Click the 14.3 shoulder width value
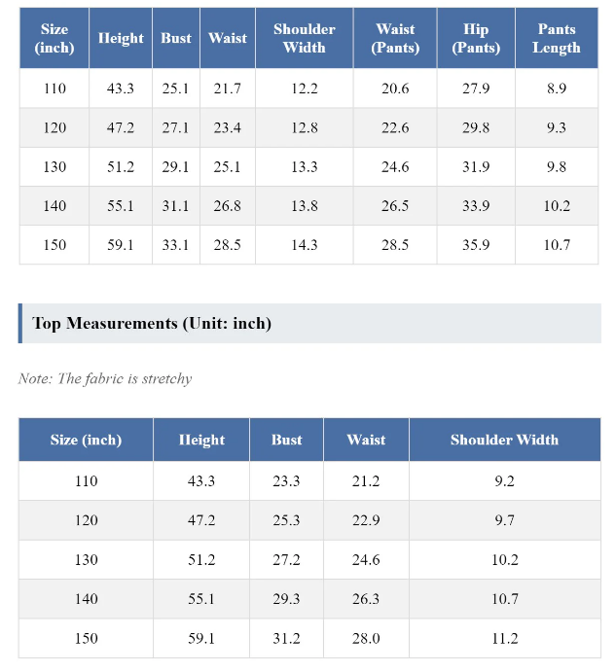Screen dimensions: 616x672 (305, 245)
